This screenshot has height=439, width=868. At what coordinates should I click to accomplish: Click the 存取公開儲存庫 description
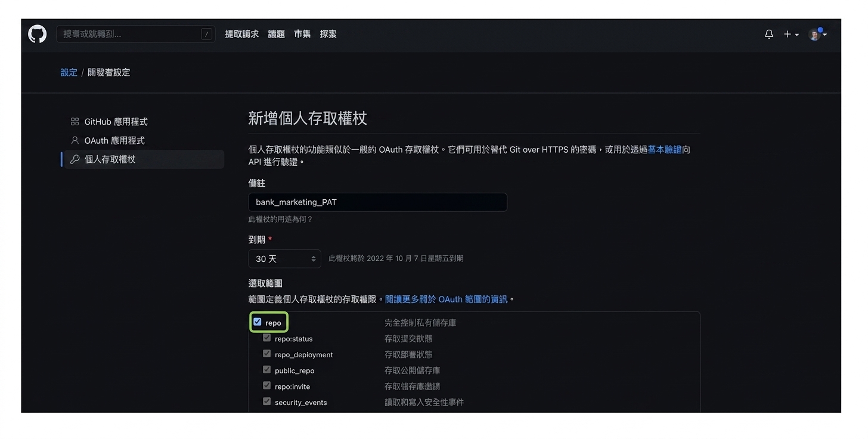(x=413, y=370)
